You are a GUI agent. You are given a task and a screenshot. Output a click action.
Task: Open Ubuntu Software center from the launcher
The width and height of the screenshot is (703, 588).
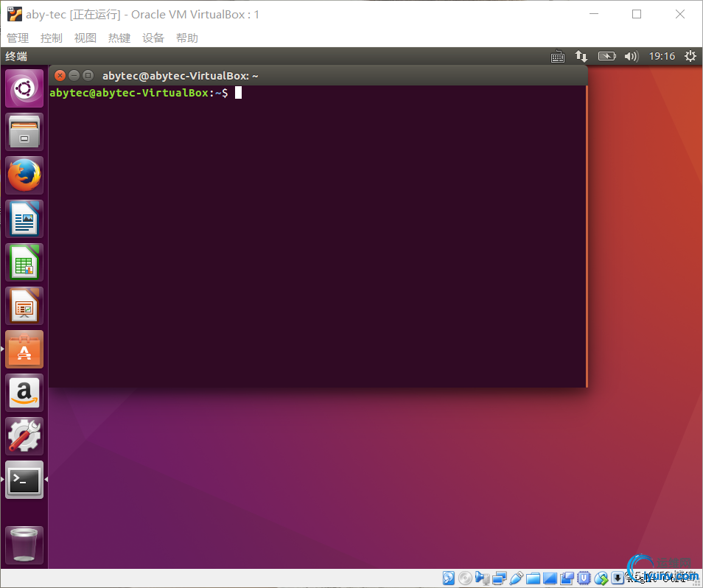click(x=24, y=349)
